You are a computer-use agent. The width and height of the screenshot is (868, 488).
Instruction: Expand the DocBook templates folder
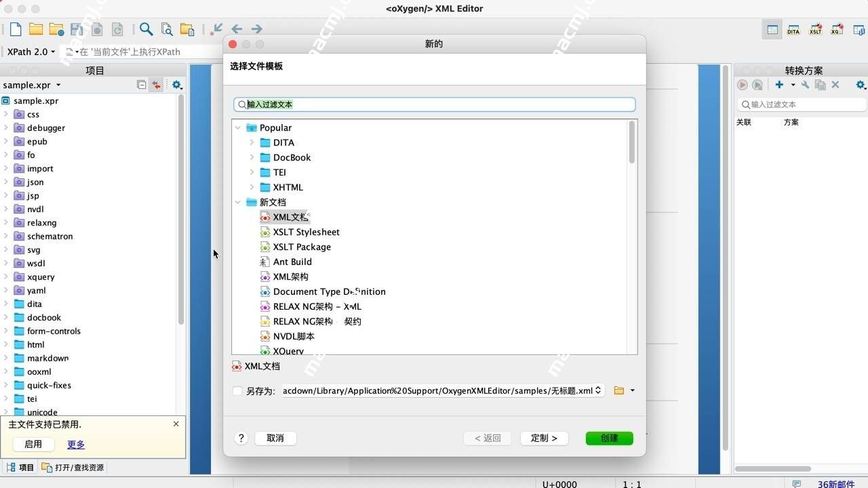point(252,157)
